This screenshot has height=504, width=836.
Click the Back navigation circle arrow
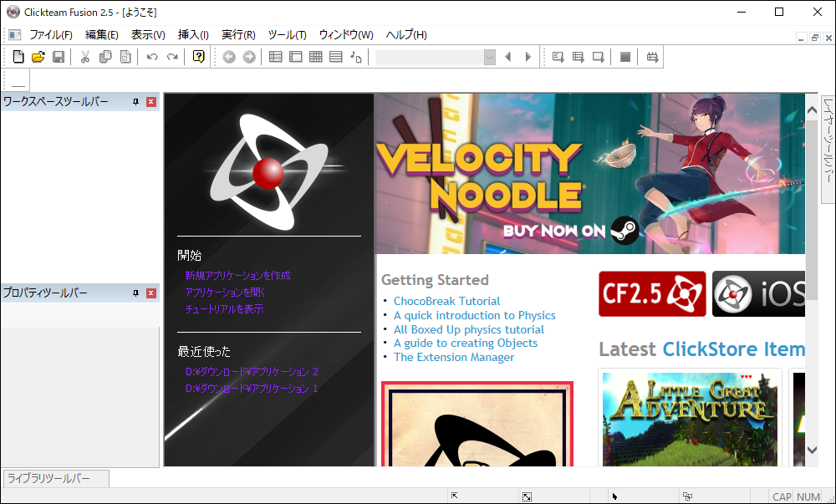coord(229,57)
